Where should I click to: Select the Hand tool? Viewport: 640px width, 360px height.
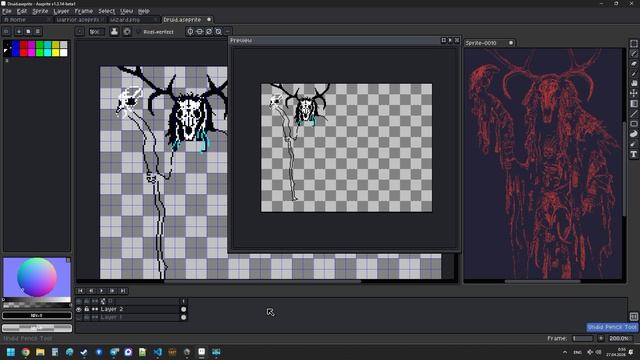(x=633, y=83)
